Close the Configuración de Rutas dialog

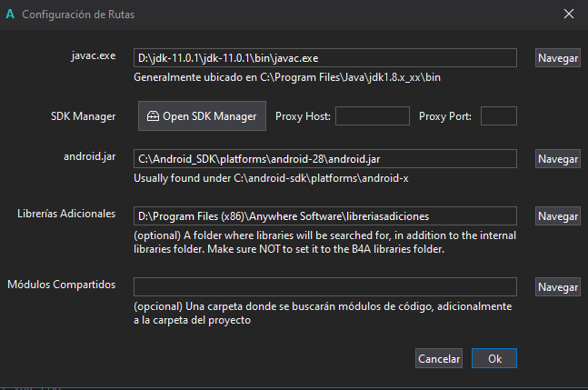pyautogui.click(x=569, y=14)
